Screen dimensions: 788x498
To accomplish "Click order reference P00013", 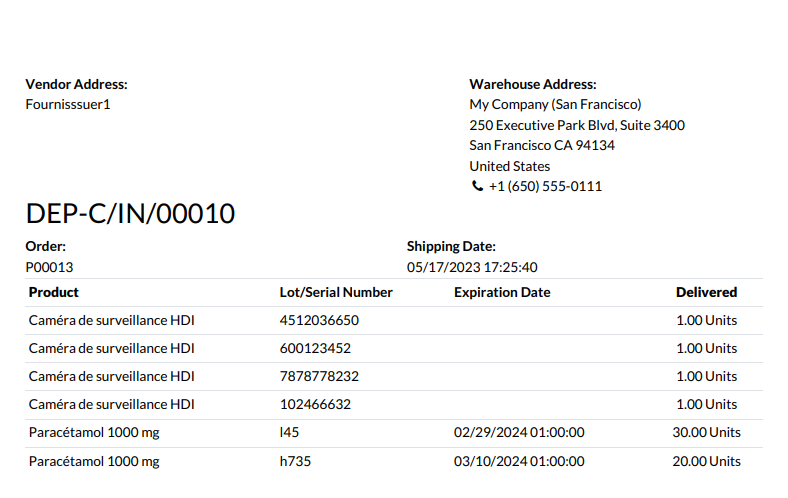I will point(49,267).
